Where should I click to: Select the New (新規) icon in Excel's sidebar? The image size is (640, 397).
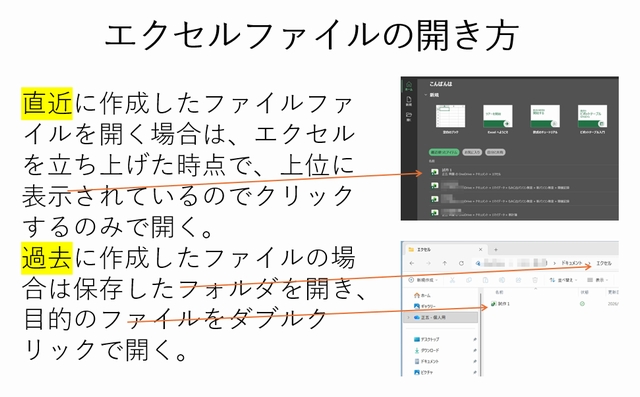[409, 101]
